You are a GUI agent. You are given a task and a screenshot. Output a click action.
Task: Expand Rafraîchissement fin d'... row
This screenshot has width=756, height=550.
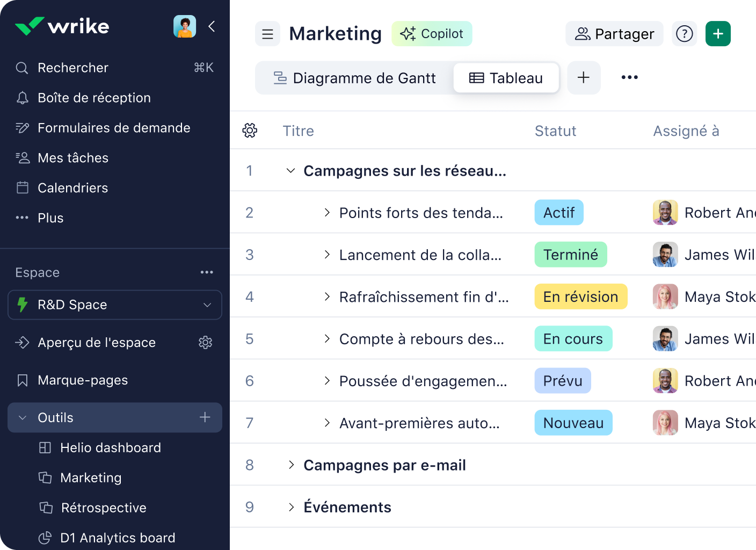327,296
